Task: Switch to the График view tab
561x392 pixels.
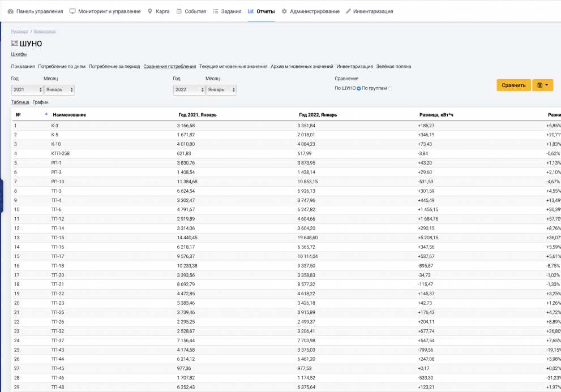Action: click(40, 102)
